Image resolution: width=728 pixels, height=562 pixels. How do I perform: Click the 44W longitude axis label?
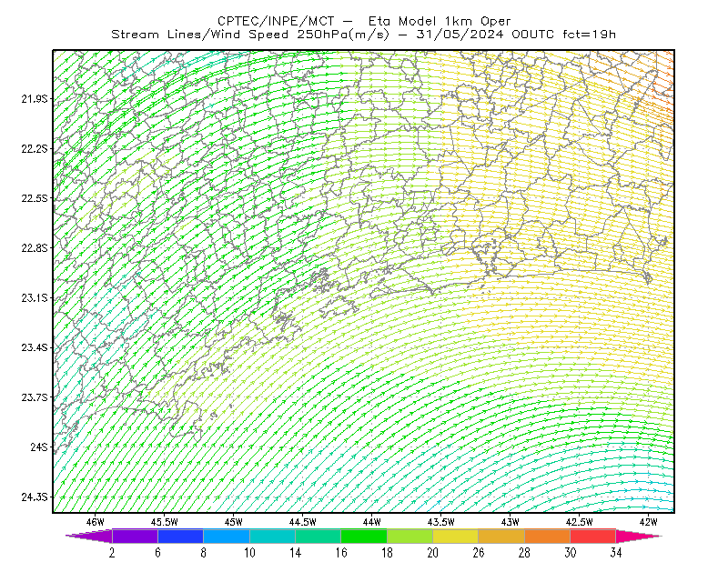(x=371, y=522)
